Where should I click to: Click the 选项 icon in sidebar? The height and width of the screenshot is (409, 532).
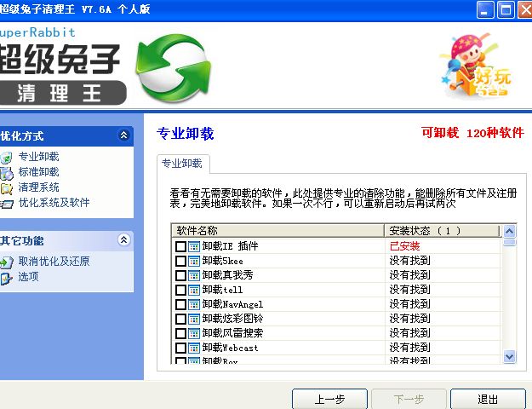click(x=6, y=278)
